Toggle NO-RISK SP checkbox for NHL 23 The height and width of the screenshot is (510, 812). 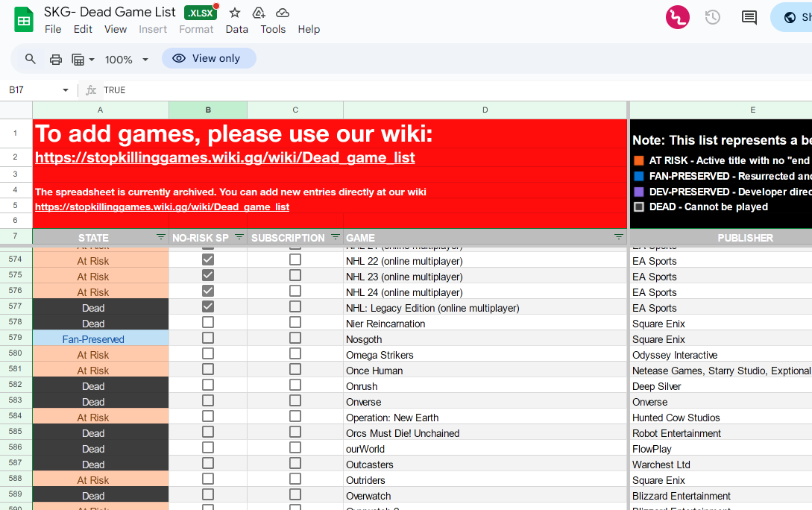click(208, 275)
